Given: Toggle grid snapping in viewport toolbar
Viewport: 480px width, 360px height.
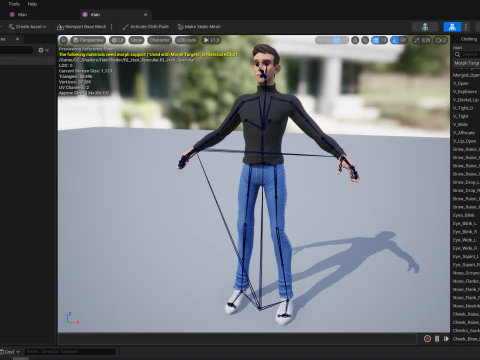Looking at the screenshot, I should coord(376,40).
